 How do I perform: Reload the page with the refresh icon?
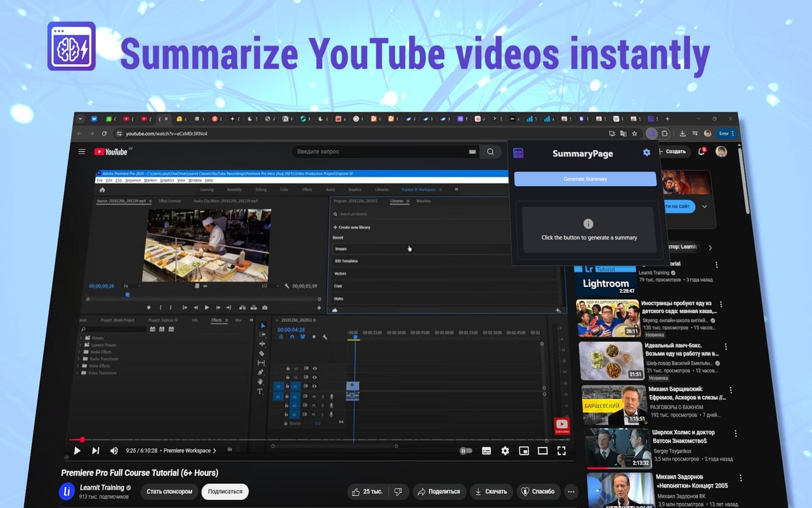pos(103,133)
